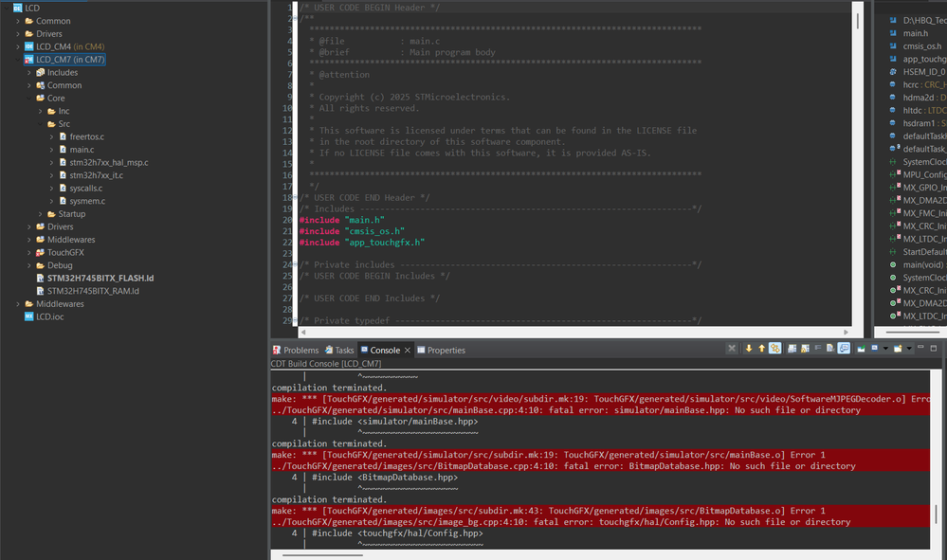Select stm32h7xx_it.c file
The image size is (947, 560).
tap(96, 175)
